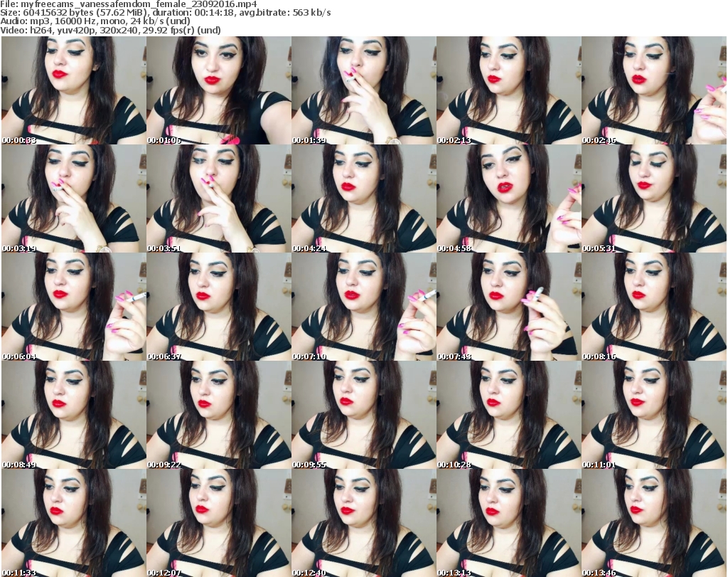Click the thumbnail labeled 00:04:58
Viewport: 728px width, 577px height.
pyautogui.click(x=508, y=198)
